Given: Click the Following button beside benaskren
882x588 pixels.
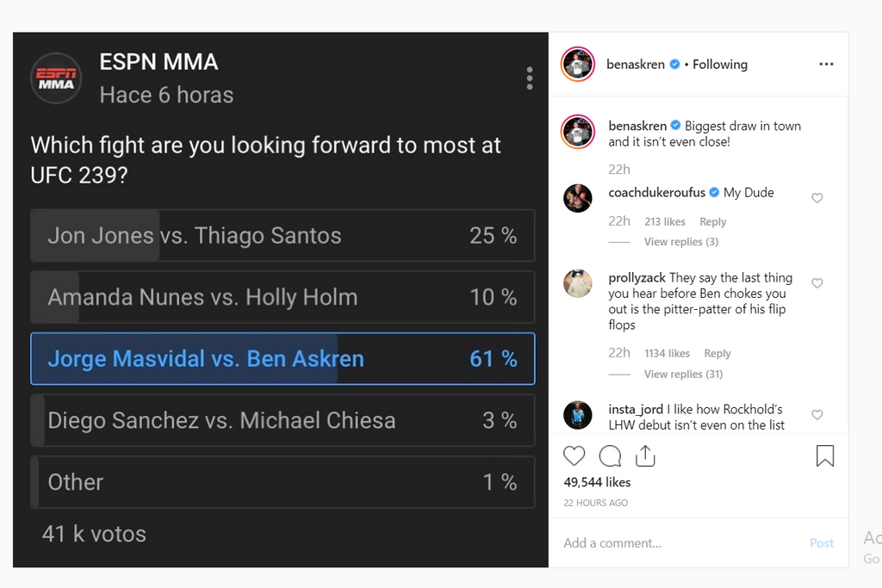Looking at the screenshot, I should point(720,65).
